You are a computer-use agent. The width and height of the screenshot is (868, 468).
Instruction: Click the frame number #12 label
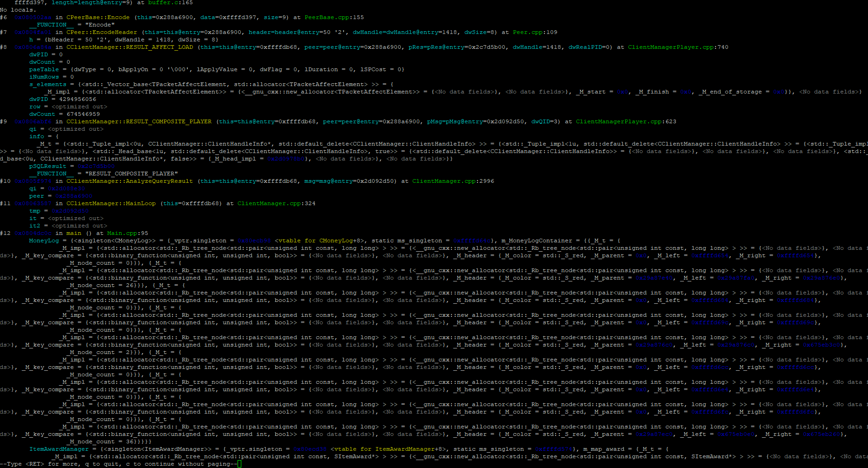(x=5, y=233)
